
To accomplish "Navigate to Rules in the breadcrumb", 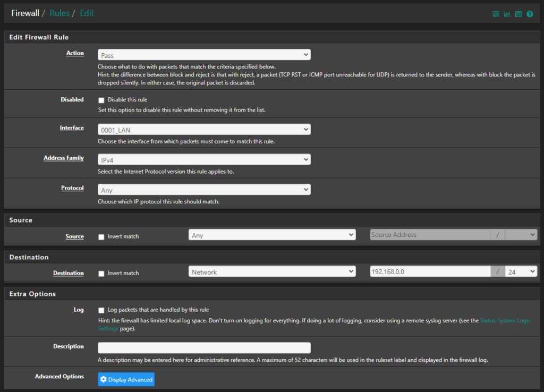I will 59,13.
